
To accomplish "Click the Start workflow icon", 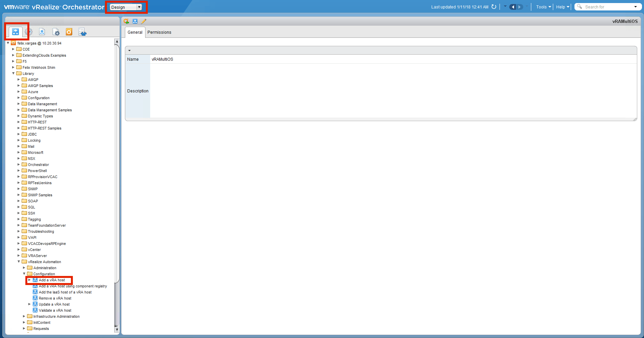I will [126, 21].
